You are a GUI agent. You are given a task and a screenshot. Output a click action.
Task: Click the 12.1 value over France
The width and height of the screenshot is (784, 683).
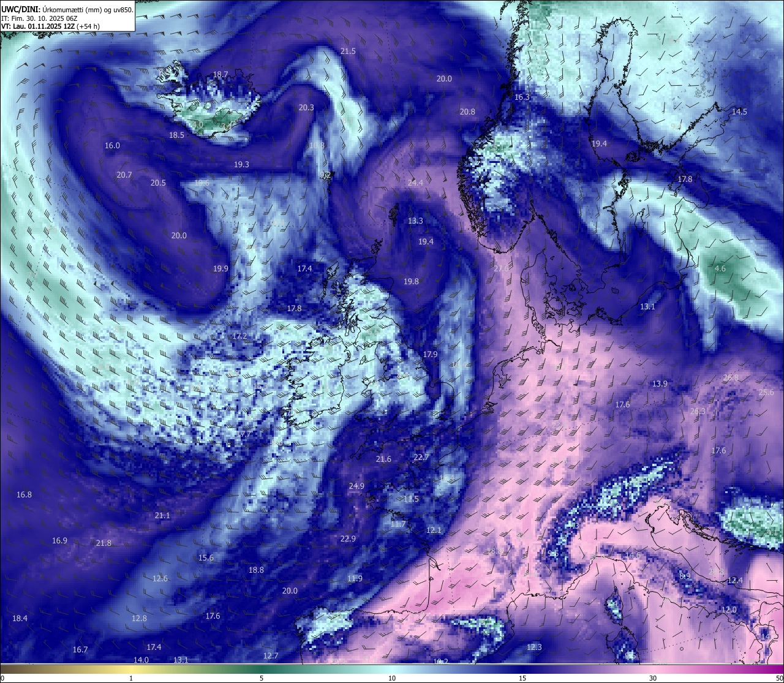click(x=434, y=530)
